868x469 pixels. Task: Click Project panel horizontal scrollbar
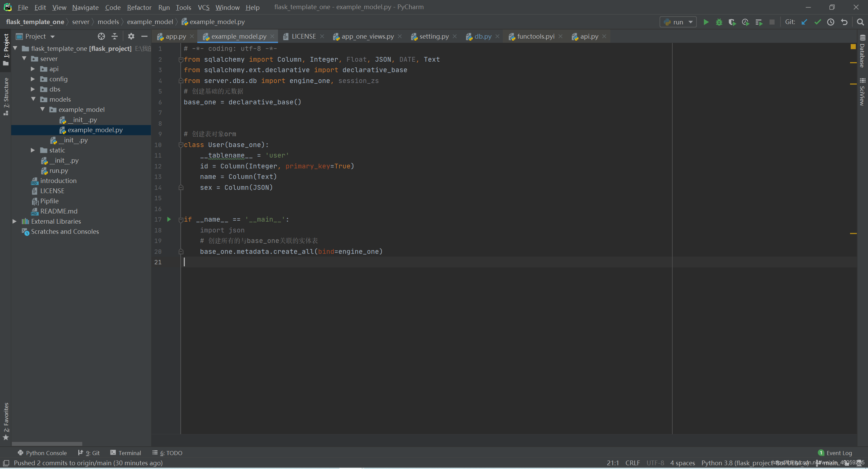pos(47,444)
